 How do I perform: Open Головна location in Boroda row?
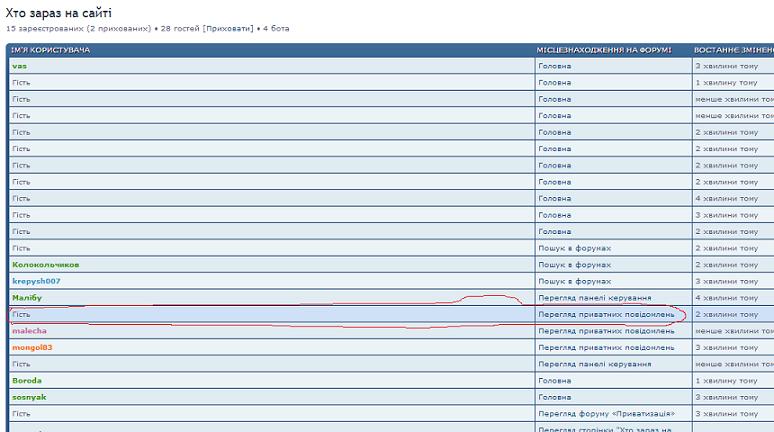pos(554,380)
